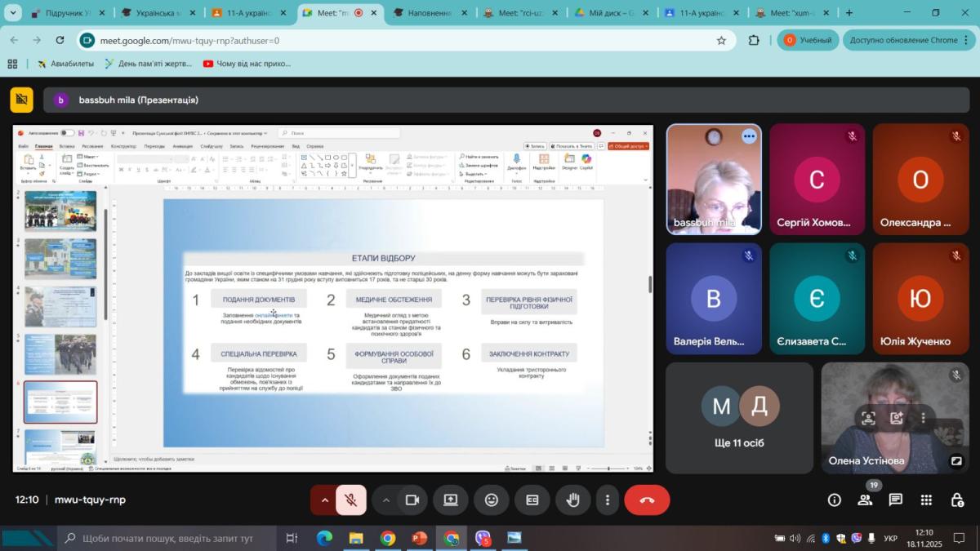Open meeting details info icon
The width and height of the screenshot is (980, 551).
pos(834,500)
